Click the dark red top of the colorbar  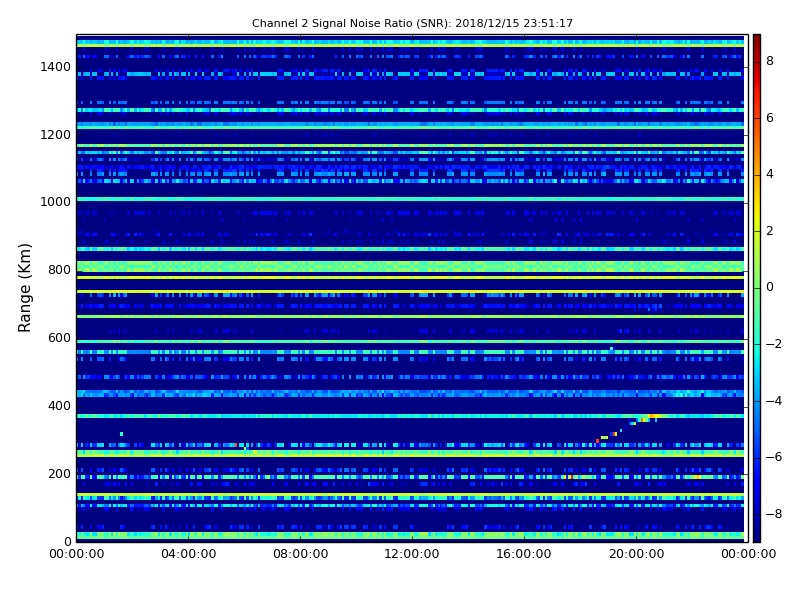[x=757, y=41]
